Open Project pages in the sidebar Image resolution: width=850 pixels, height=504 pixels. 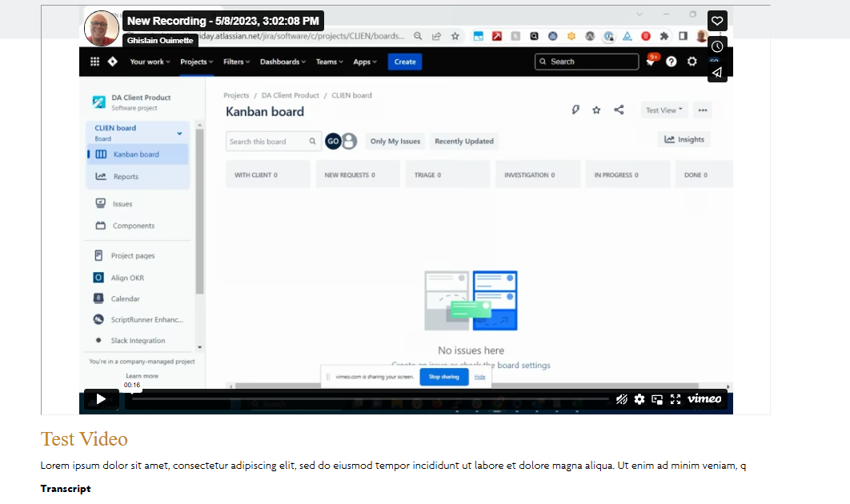[133, 255]
